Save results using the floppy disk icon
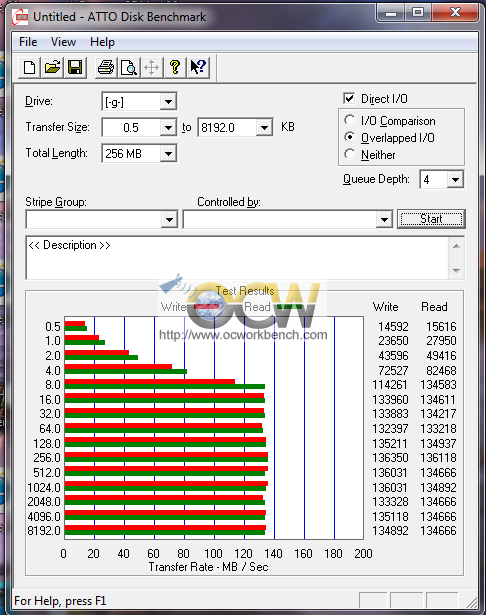This screenshot has height=615, width=486. click(75, 67)
